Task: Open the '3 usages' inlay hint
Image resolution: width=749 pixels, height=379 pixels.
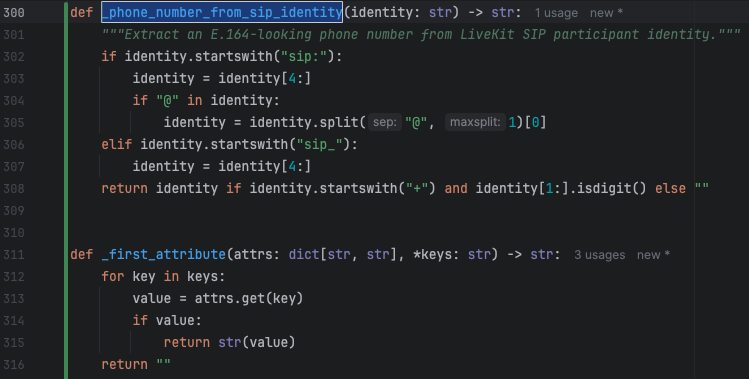Action: tap(599, 255)
